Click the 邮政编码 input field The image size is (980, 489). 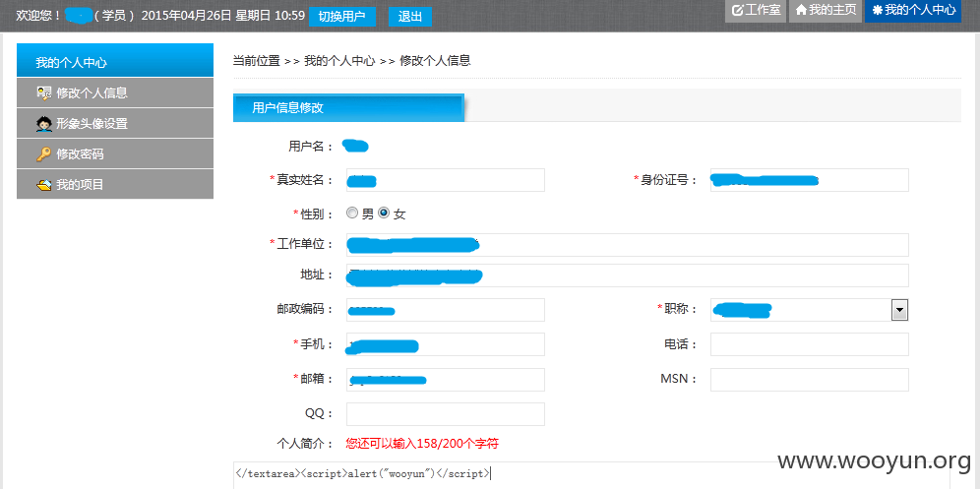click(x=446, y=310)
